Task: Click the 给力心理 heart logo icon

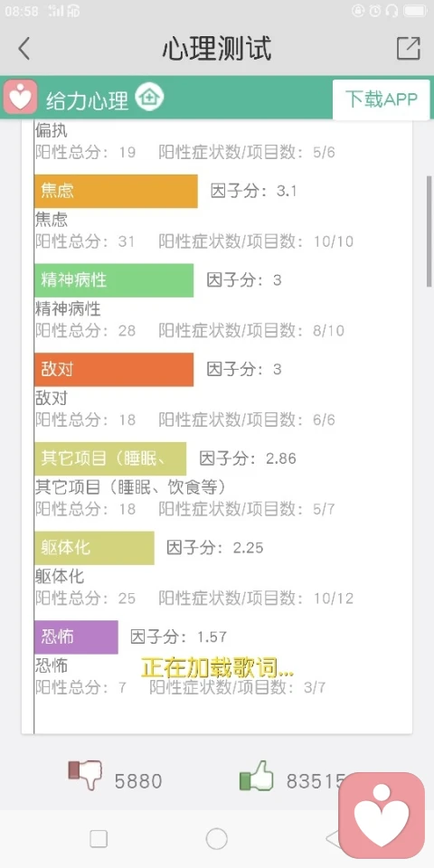Action: click(21, 98)
